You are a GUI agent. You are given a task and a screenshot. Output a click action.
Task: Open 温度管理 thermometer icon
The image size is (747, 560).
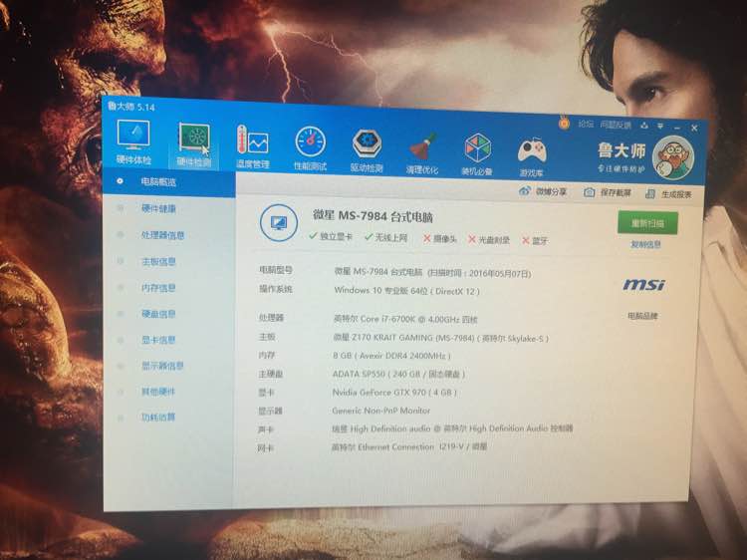[253, 146]
